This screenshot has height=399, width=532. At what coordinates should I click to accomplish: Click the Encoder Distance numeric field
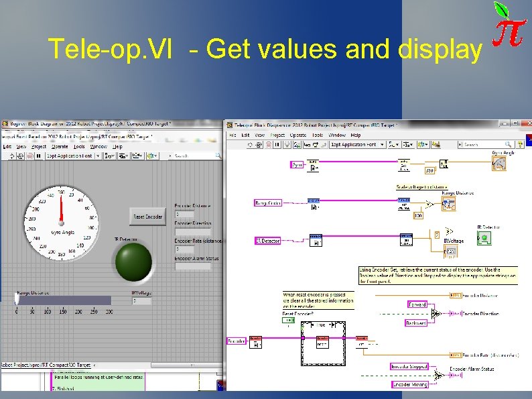click(184, 215)
